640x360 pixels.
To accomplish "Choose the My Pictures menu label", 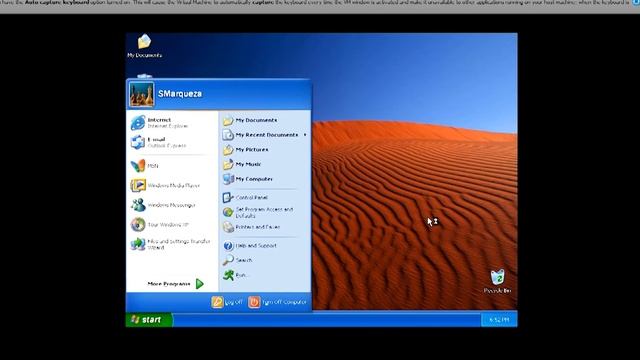I will [x=252, y=150].
